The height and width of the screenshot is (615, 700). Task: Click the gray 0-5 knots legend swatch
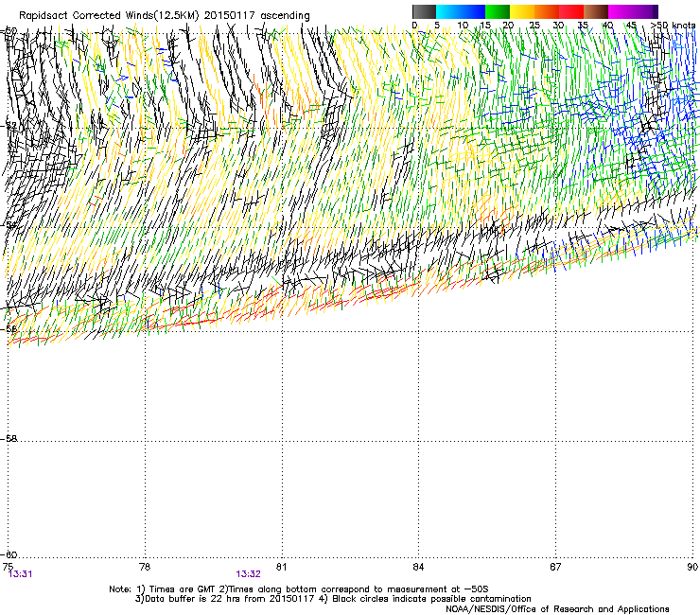tap(424, 11)
